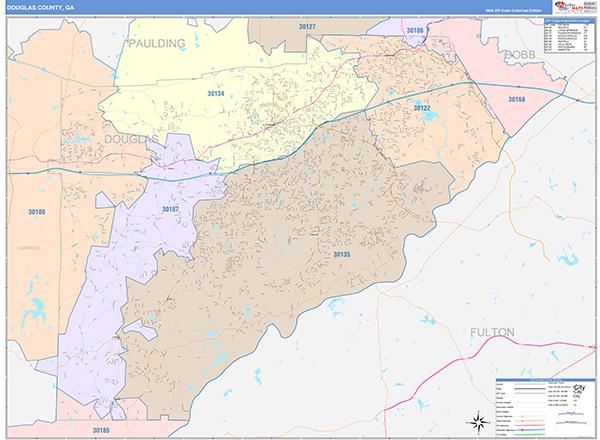600x440 pixels.
Task: Click the CARROLL county label
Action: click(x=29, y=248)
